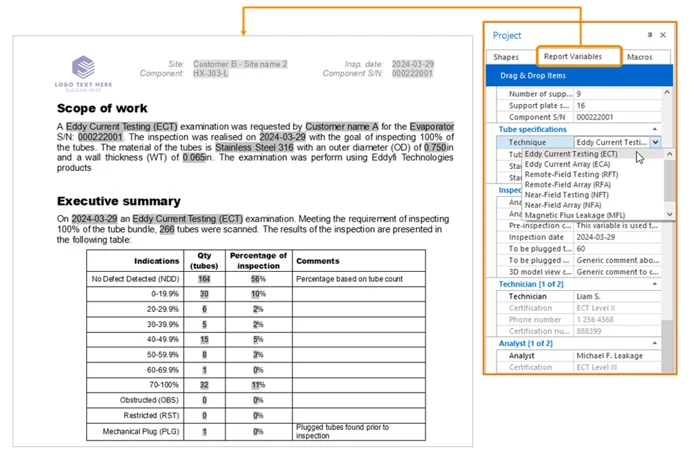Click Customer name A variable in report
This screenshot has width=689, height=454.
pyautogui.click(x=341, y=127)
